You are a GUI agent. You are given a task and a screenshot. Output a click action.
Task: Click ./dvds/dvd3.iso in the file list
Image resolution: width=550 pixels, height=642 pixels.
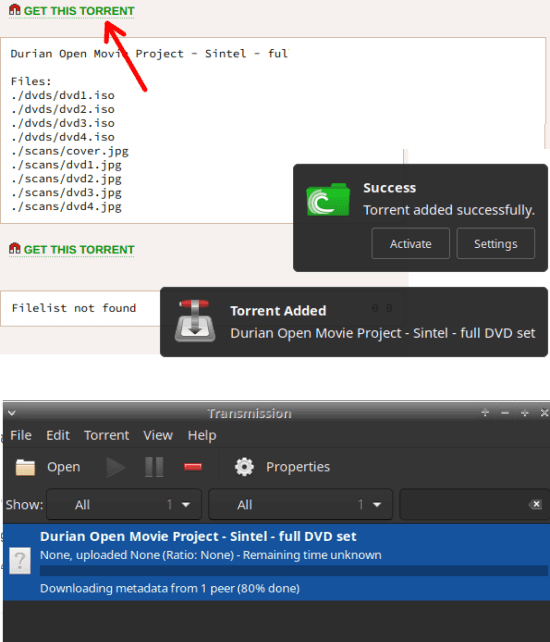(x=63, y=123)
